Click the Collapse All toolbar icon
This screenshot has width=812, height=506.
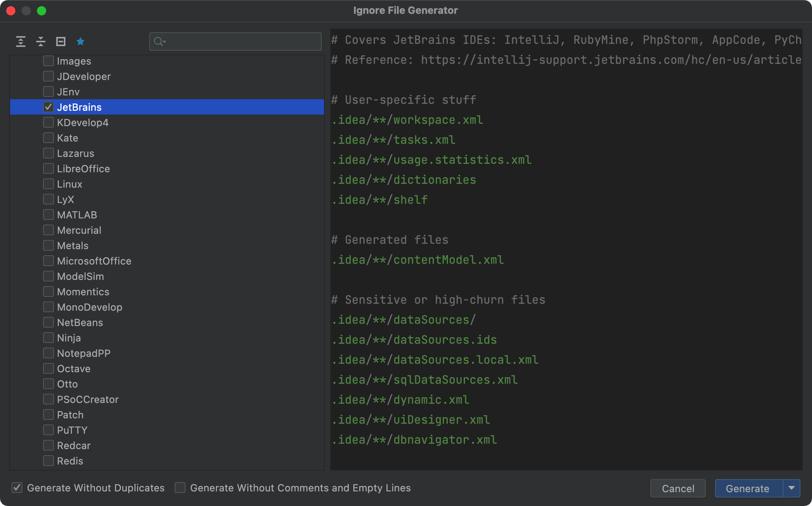point(41,42)
